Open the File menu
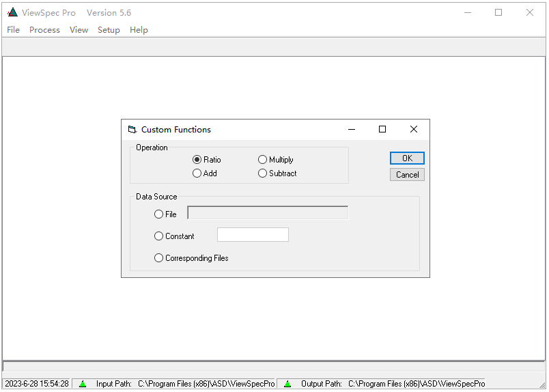Screen dimensions: 549x392 (13, 30)
